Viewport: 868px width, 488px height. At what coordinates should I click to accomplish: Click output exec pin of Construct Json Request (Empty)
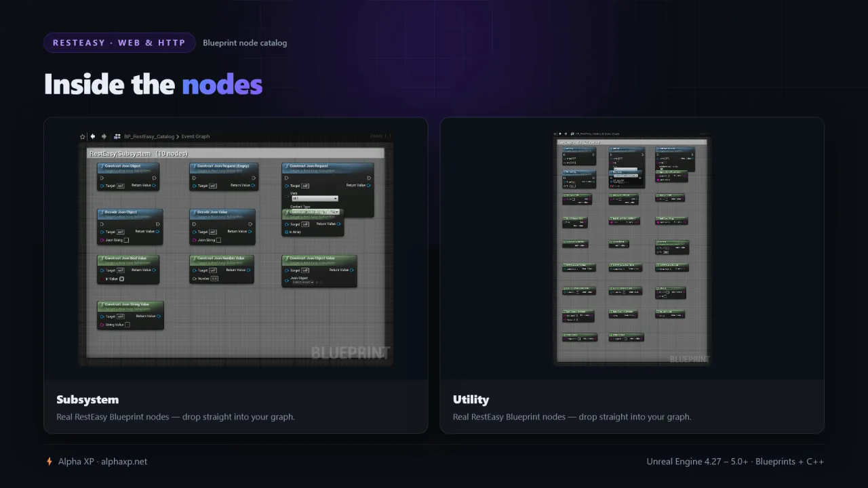tap(254, 178)
